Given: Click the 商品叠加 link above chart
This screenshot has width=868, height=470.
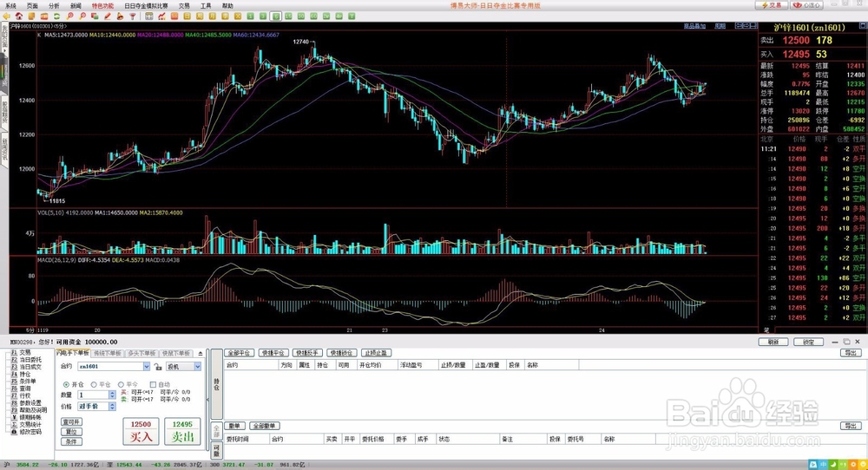Looking at the screenshot, I should [x=694, y=26].
